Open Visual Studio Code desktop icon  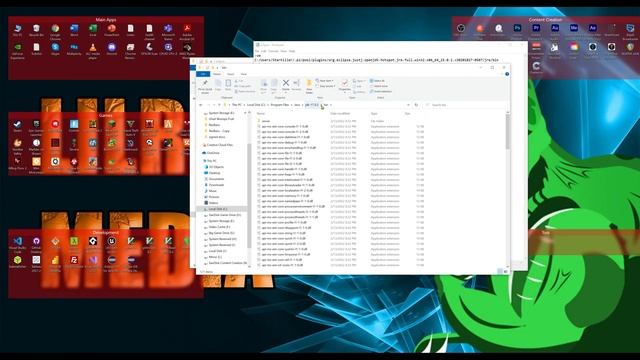(18, 244)
